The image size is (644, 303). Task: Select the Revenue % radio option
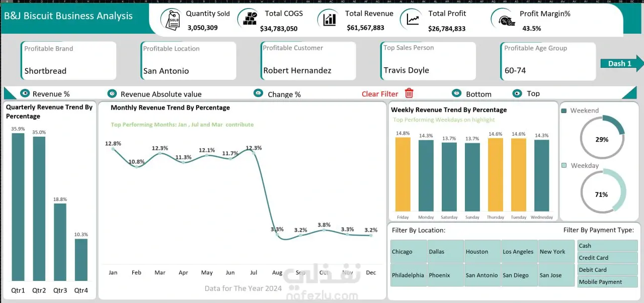click(25, 93)
